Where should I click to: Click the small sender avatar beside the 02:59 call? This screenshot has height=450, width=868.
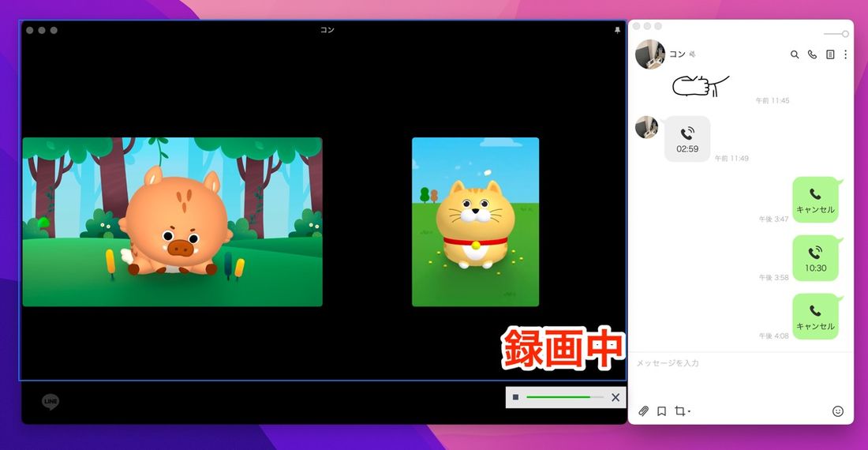pyautogui.click(x=646, y=127)
